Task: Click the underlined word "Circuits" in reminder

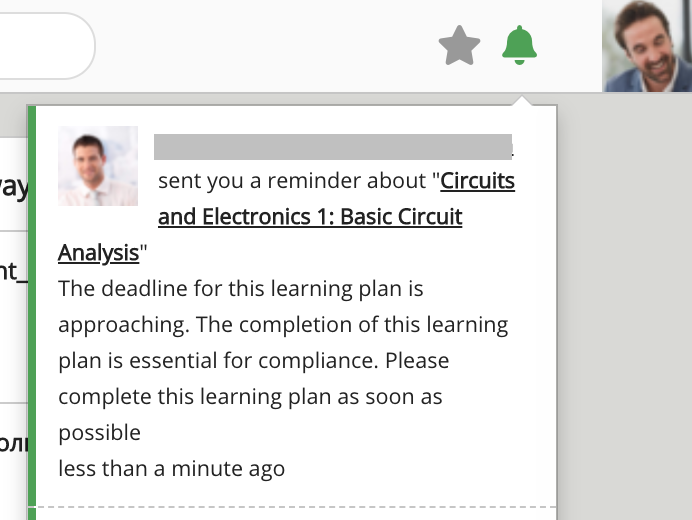Action: (x=478, y=182)
